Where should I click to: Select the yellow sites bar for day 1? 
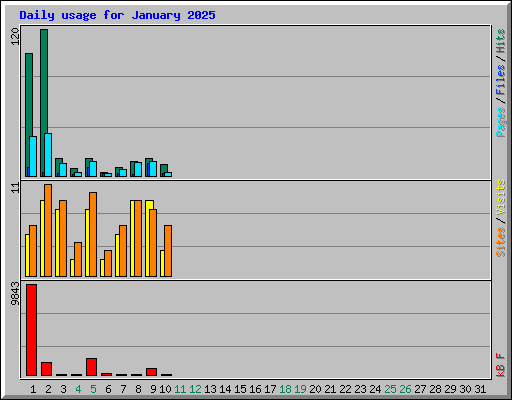(27, 255)
